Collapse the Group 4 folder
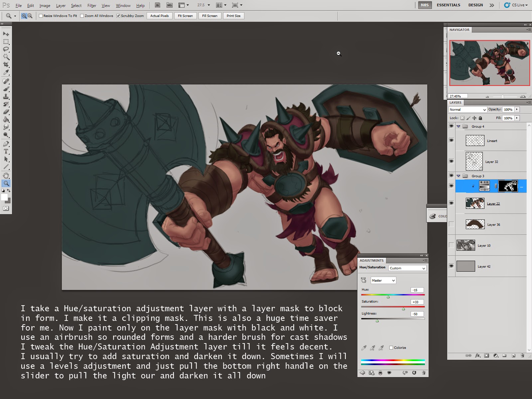The width and height of the screenshot is (532, 399). [x=459, y=126]
